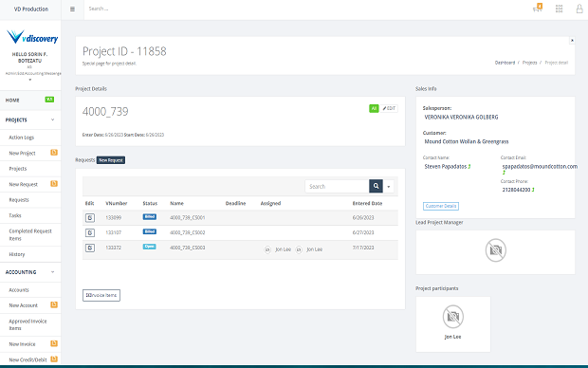Click the orange icon beside New Invoice
This screenshot has width=588, height=368.
click(x=54, y=343)
